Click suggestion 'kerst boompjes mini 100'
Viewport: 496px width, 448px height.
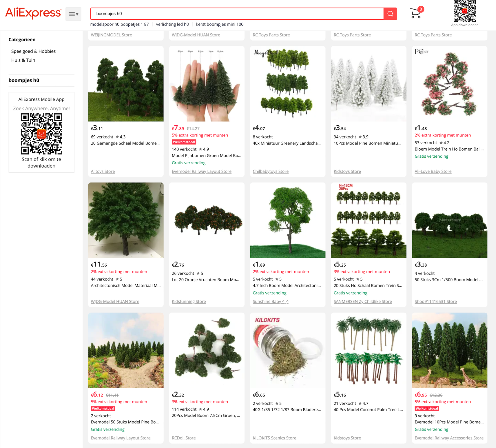[x=220, y=24]
